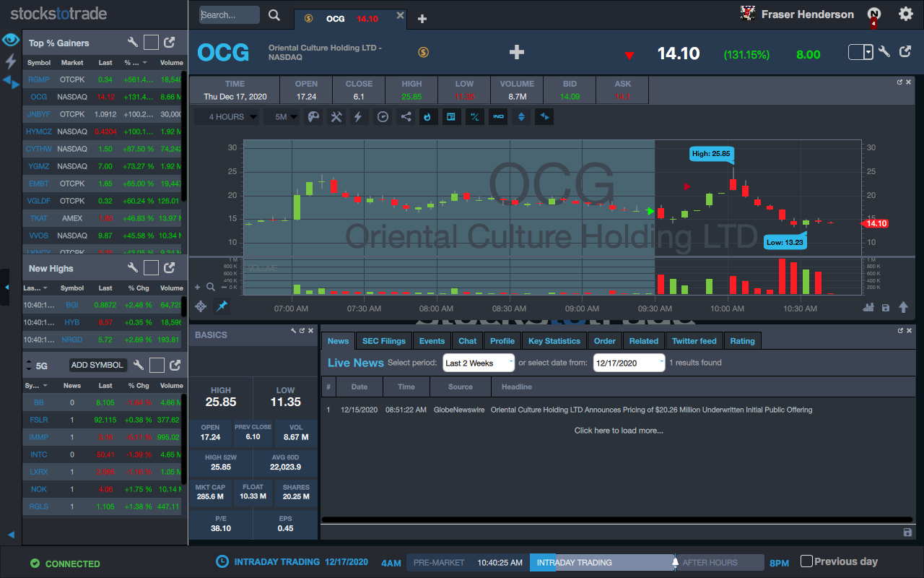Pop out the Top % Gainers panel
Viewport: 924px width, 578px height.
point(170,43)
